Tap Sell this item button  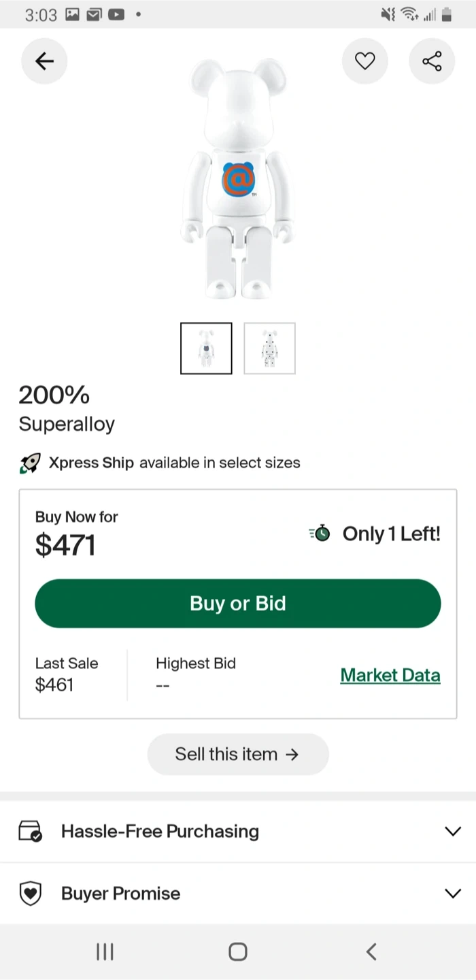click(238, 754)
